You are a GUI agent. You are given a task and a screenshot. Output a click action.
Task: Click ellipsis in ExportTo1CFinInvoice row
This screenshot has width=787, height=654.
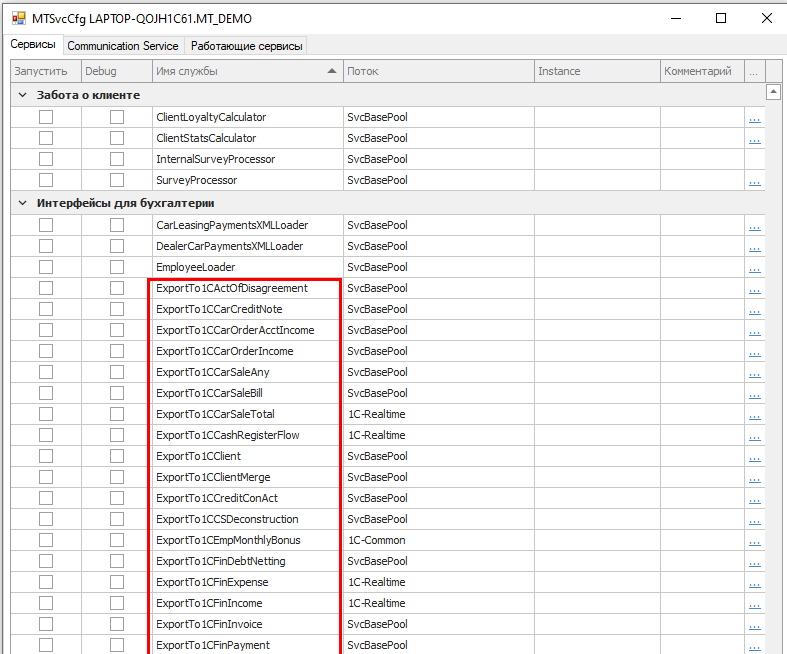click(x=754, y=625)
